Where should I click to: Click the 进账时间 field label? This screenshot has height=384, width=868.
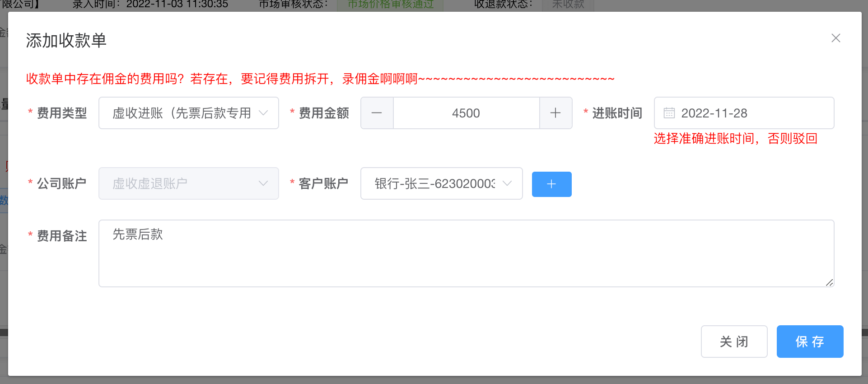617,113
